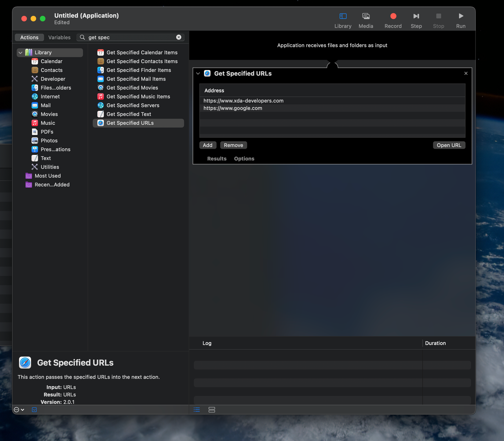Open the Photos library category

[49, 140]
